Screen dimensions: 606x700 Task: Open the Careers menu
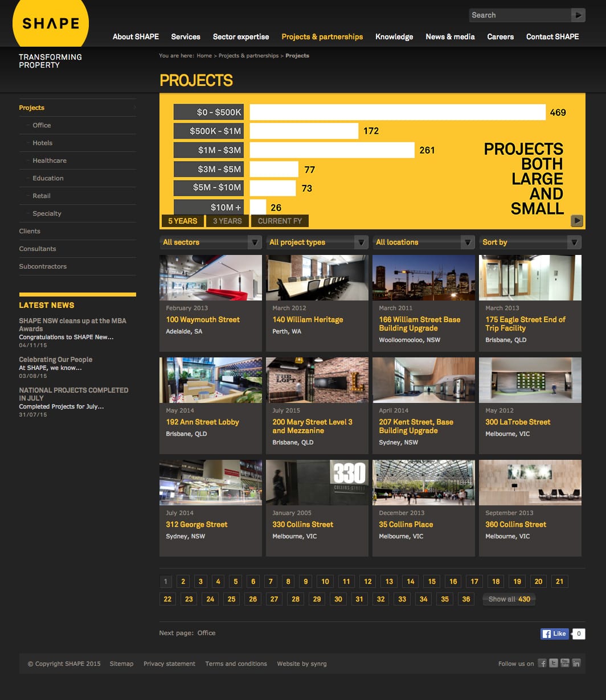pos(501,36)
